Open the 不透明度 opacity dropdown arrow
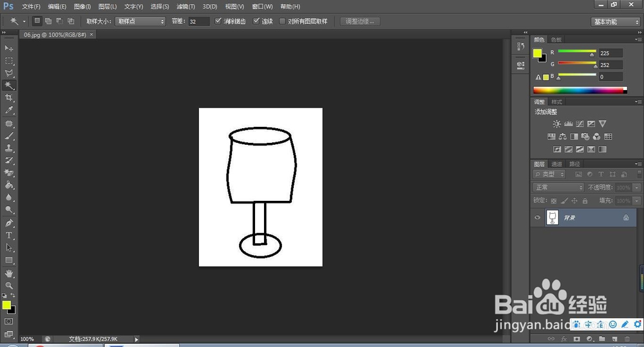This screenshot has width=644, height=347. pyautogui.click(x=637, y=187)
